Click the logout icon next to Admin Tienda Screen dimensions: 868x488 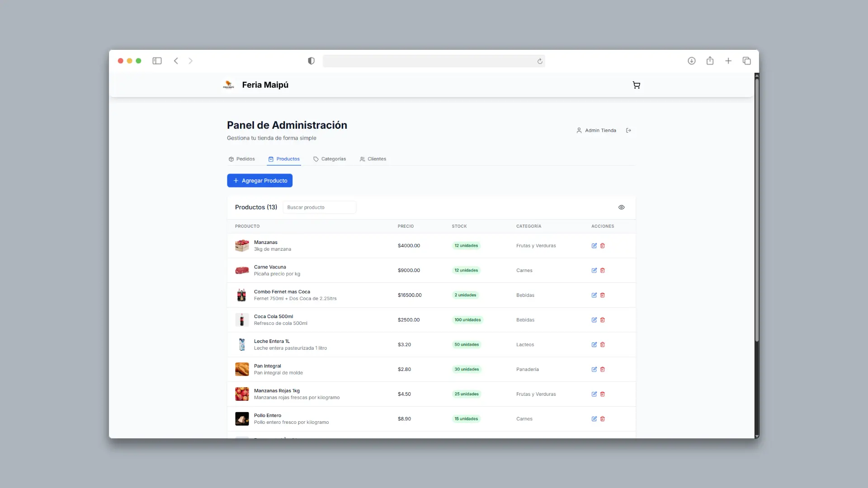[628, 131]
